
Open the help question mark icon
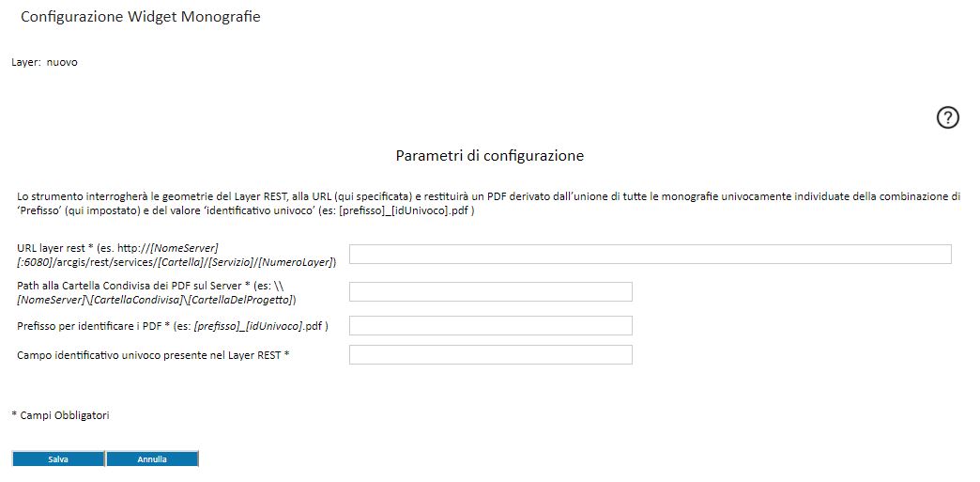pyautogui.click(x=947, y=117)
